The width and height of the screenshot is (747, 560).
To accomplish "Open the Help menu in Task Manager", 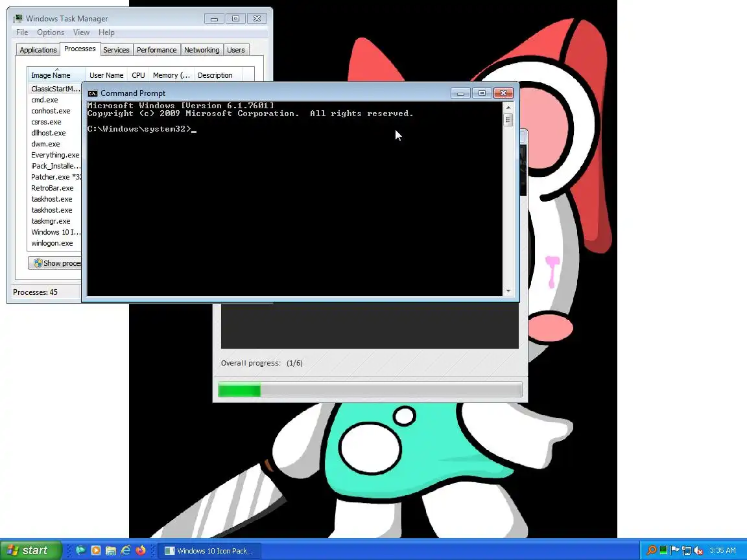I will [106, 32].
